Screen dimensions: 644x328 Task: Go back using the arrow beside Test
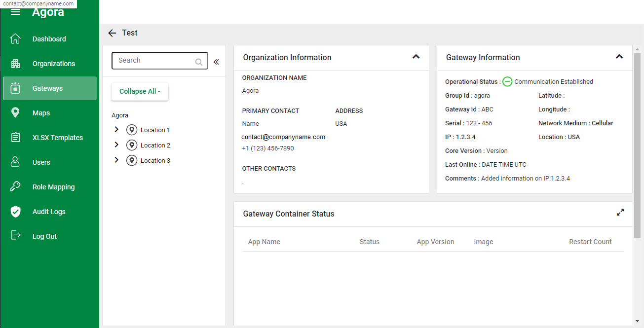[112, 33]
